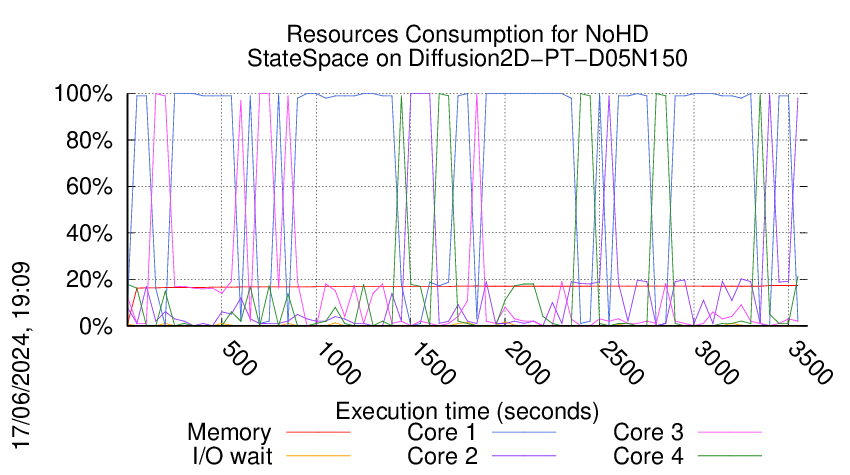Click the 'Execution time (seconds)' axis title
This screenshot has height=475, width=850.
pyautogui.click(x=467, y=411)
